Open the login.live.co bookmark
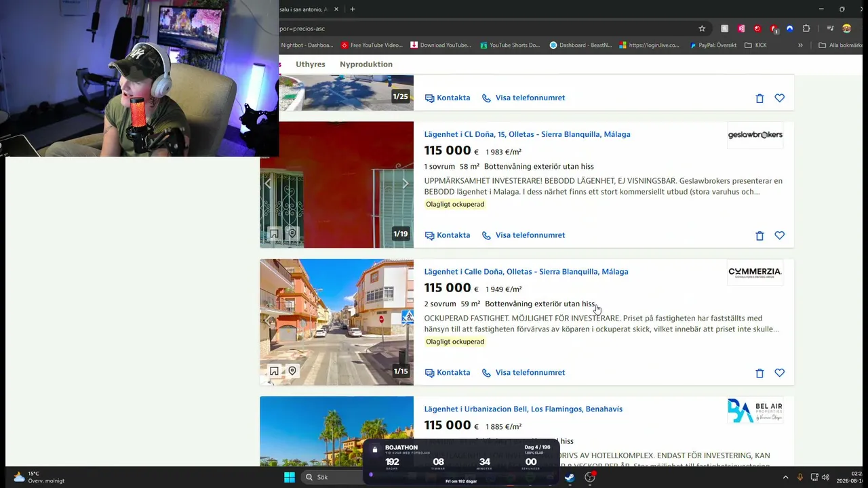 pos(650,45)
